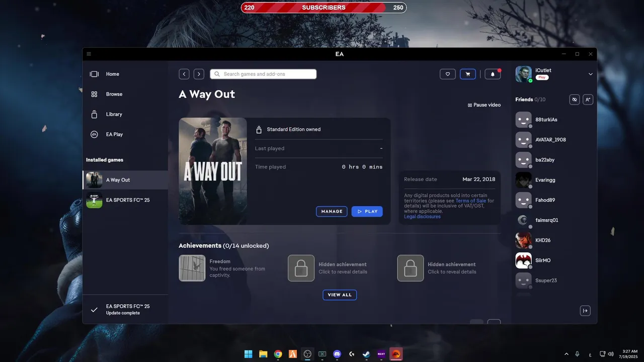Open OBS Studio from taskbar
644x362 pixels.
point(307,354)
